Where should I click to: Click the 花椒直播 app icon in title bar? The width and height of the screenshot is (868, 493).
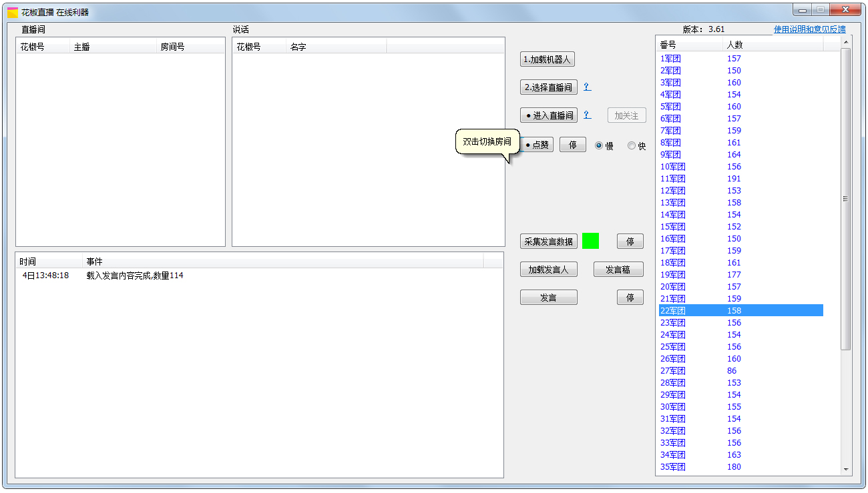point(13,12)
